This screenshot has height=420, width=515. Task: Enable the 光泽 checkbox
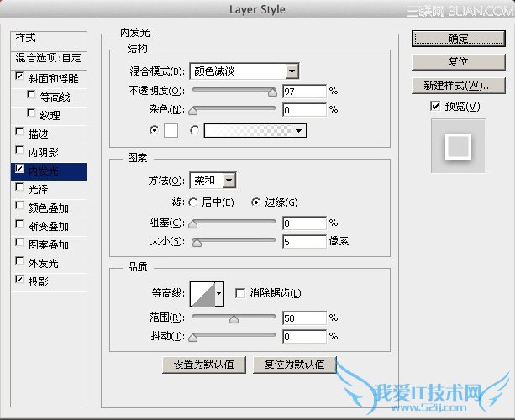click(19, 187)
